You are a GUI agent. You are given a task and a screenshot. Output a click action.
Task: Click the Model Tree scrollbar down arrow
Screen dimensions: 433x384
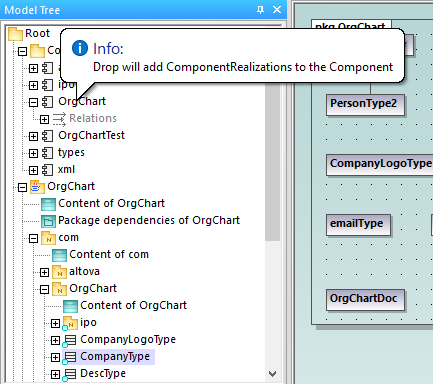(272, 374)
